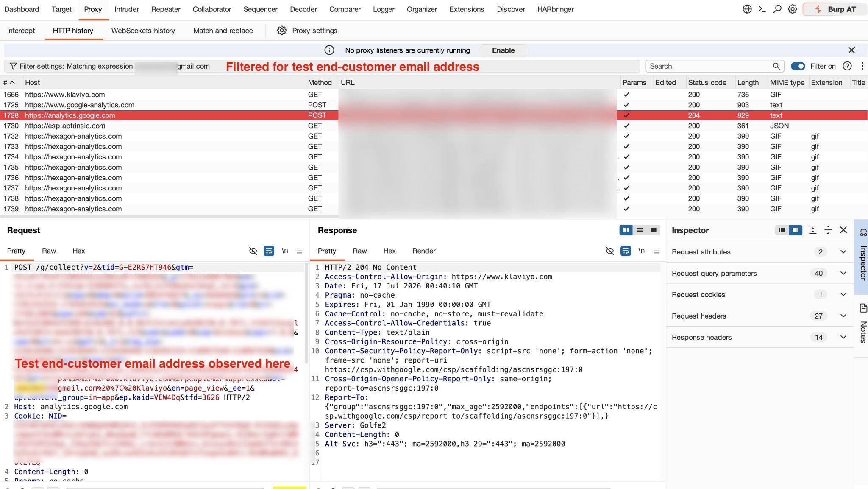Open WebSockets history sub-tab

[143, 31]
